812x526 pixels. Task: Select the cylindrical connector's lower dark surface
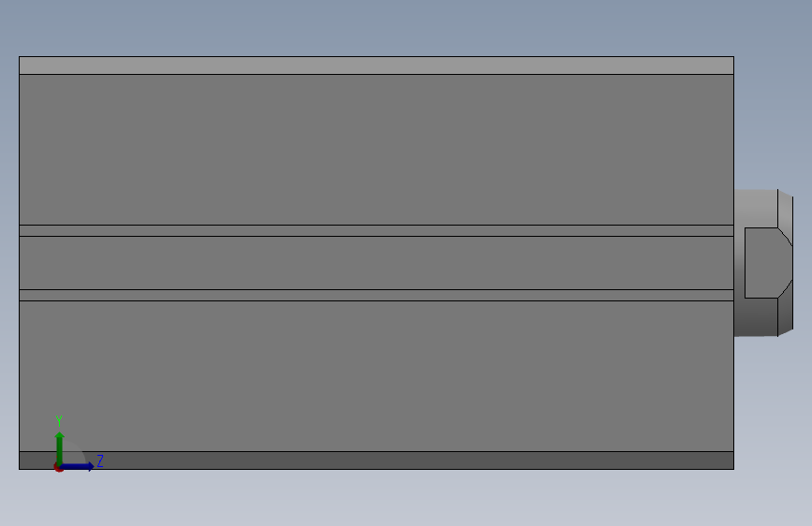[756, 317]
